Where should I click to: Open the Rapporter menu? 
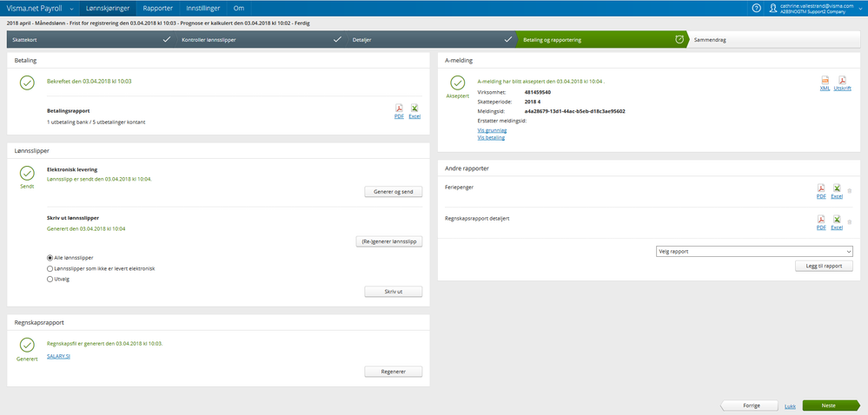(x=158, y=9)
